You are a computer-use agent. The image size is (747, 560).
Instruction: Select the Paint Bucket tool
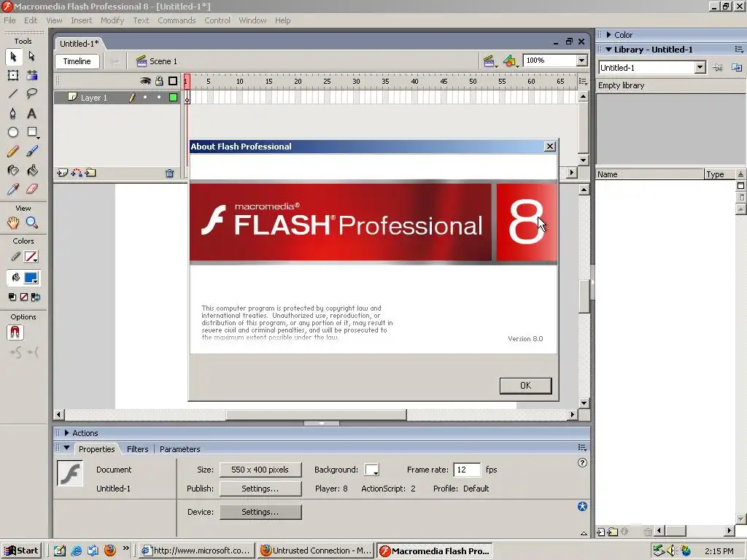(x=32, y=170)
